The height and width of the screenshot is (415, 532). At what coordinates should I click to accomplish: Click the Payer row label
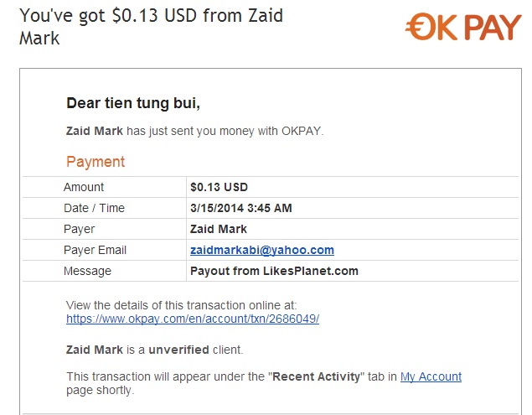coord(80,229)
